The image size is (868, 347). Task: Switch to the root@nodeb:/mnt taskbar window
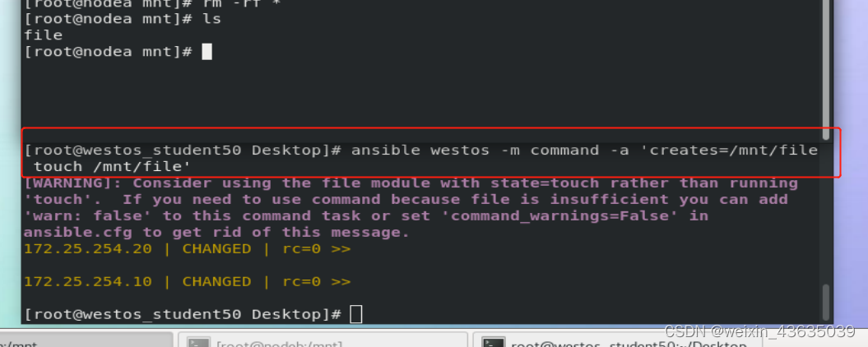(x=322, y=340)
